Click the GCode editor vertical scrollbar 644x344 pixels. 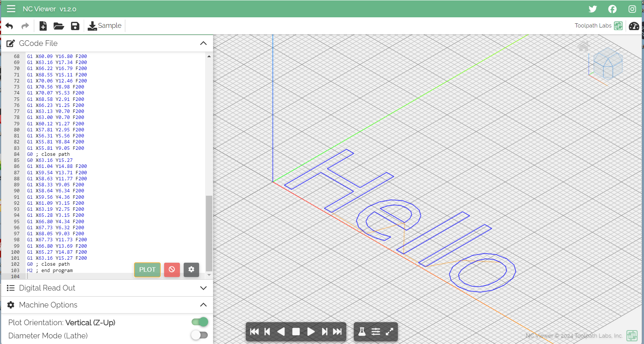point(209,233)
